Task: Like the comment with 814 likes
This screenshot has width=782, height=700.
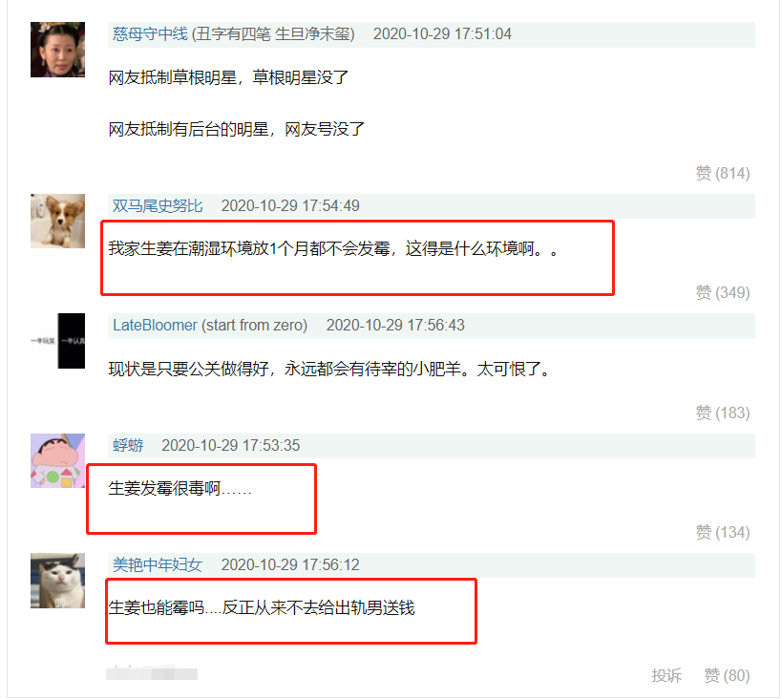Action: [723, 173]
